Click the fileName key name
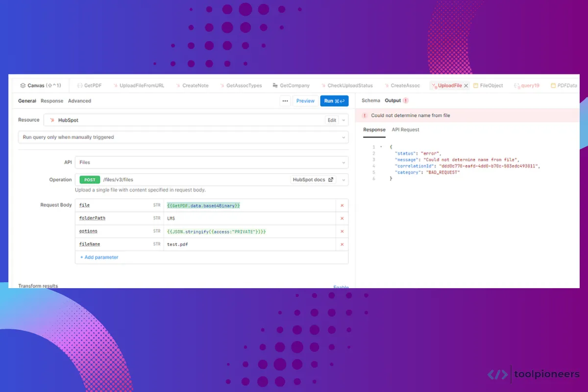588x392 pixels. [x=90, y=244]
